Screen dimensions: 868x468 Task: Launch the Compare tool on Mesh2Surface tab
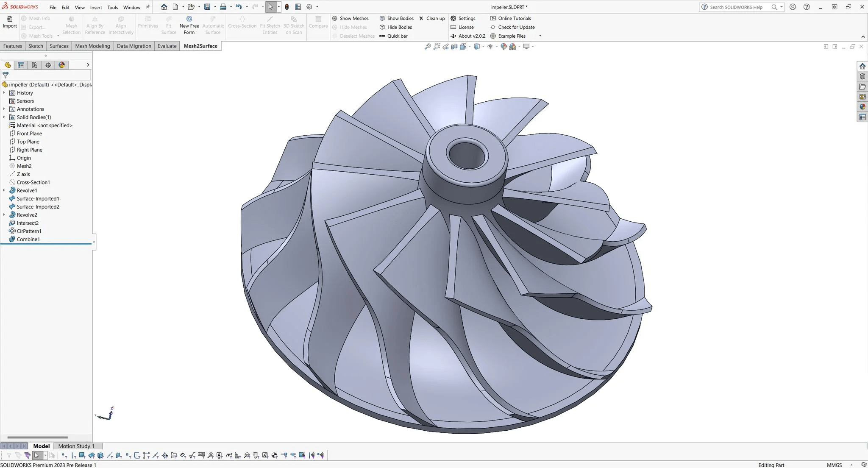click(x=318, y=25)
